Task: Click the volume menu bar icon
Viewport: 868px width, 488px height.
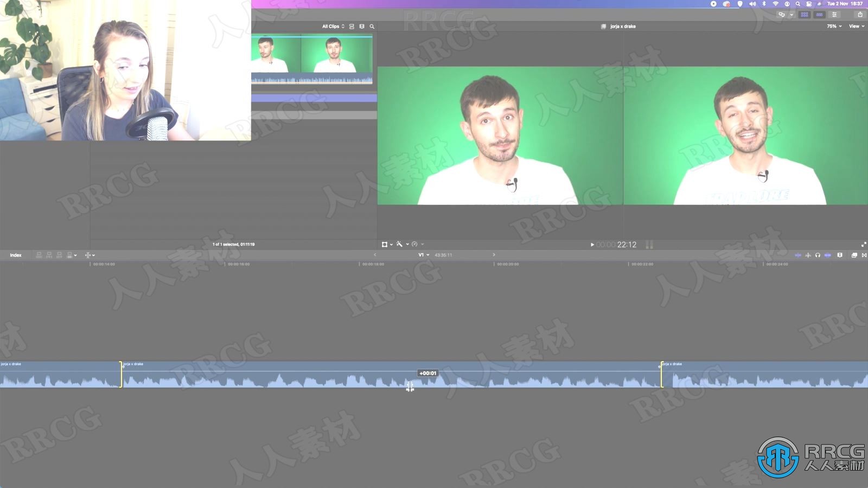Action: pyautogui.click(x=752, y=4)
